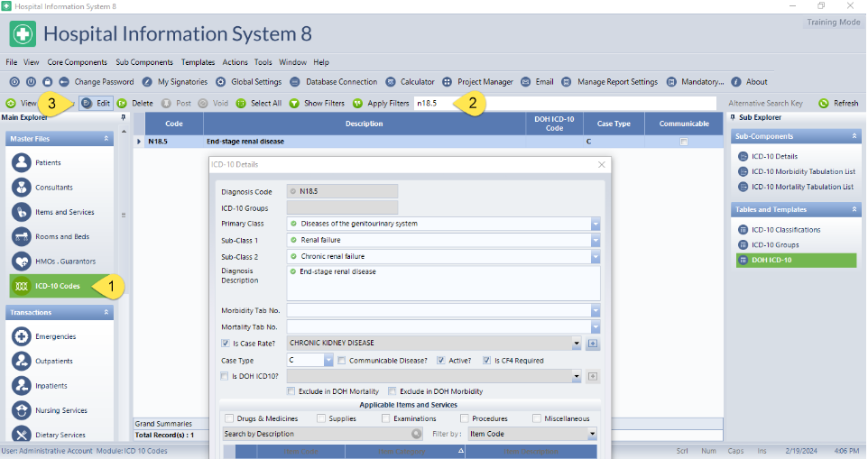This screenshot has width=868, height=459.
Task: Click ICD-10 Morbidity Tabulation List
Action: click(x=802, y=171)
